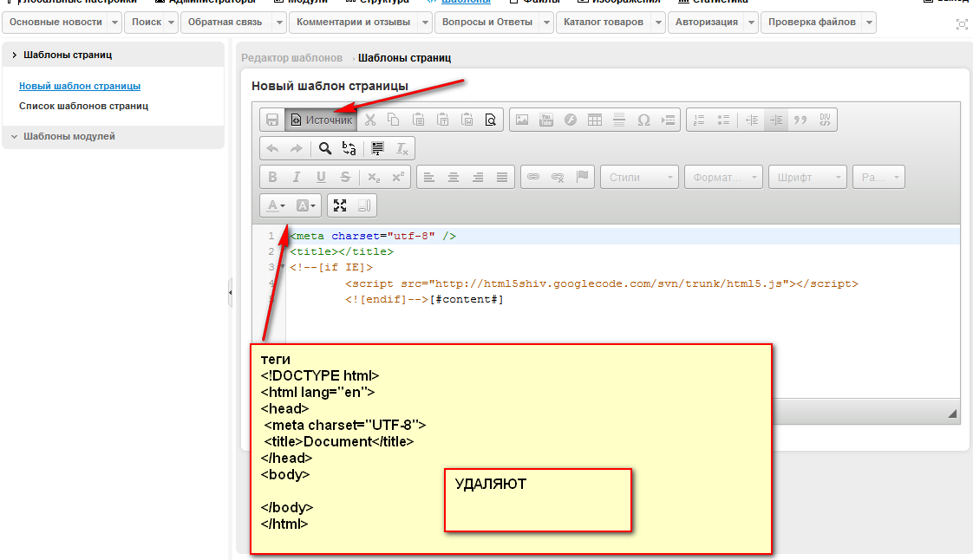Open the text color picker
The width and height of the screenshot is (973, 560).
click(x=276, y=205)
